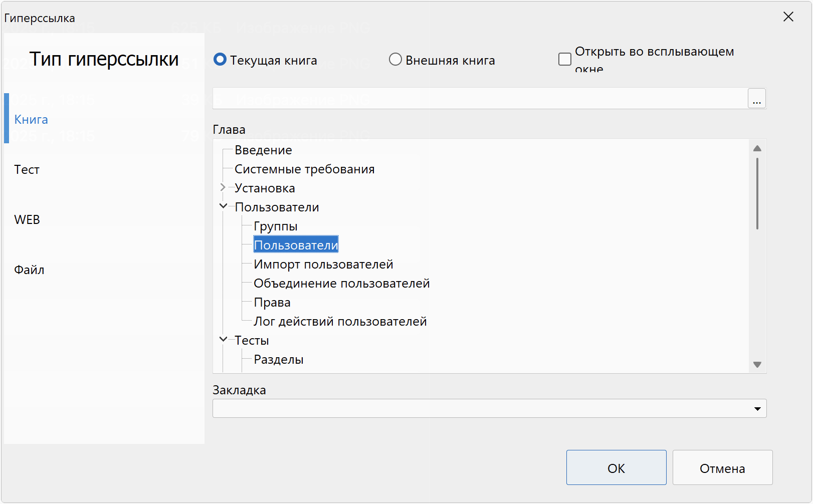Enable Открыть во всплывающем окне checkbox

point(565,59)
